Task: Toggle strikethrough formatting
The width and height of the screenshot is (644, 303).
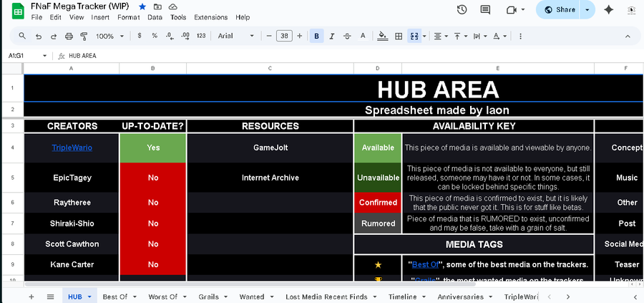Action: point(347,37)
